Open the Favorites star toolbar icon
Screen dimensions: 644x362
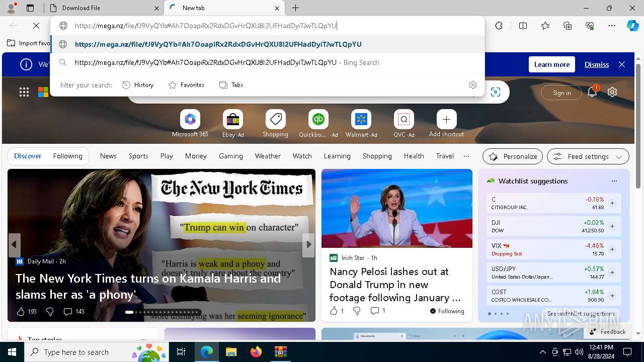[545, 26]
